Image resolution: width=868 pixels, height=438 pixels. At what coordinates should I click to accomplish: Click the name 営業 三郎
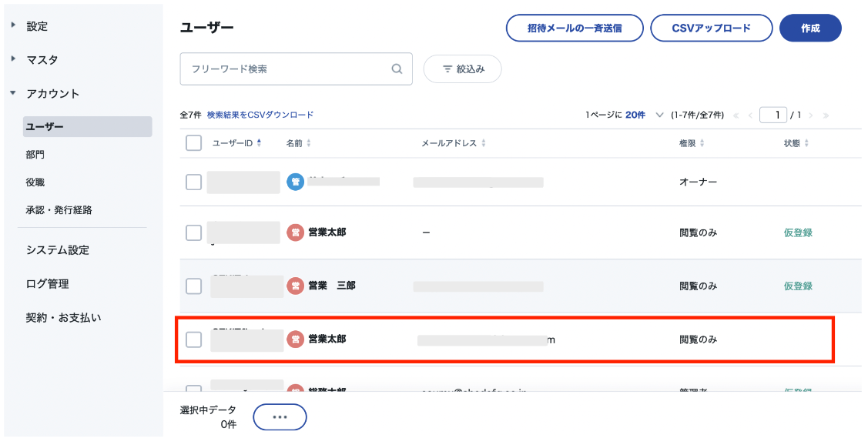332,286
